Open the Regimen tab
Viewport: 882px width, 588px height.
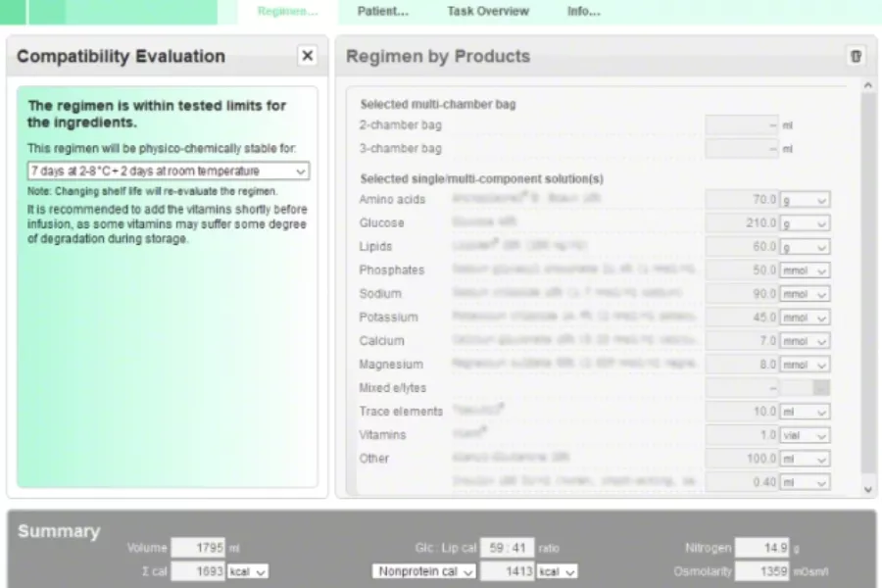(x=287, y=12)
